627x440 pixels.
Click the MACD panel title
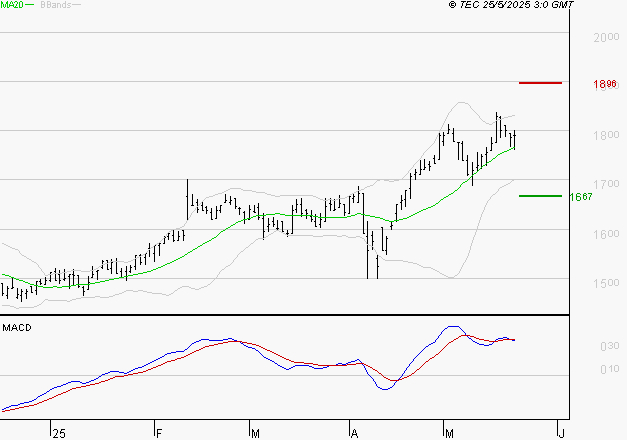(17, 328)
